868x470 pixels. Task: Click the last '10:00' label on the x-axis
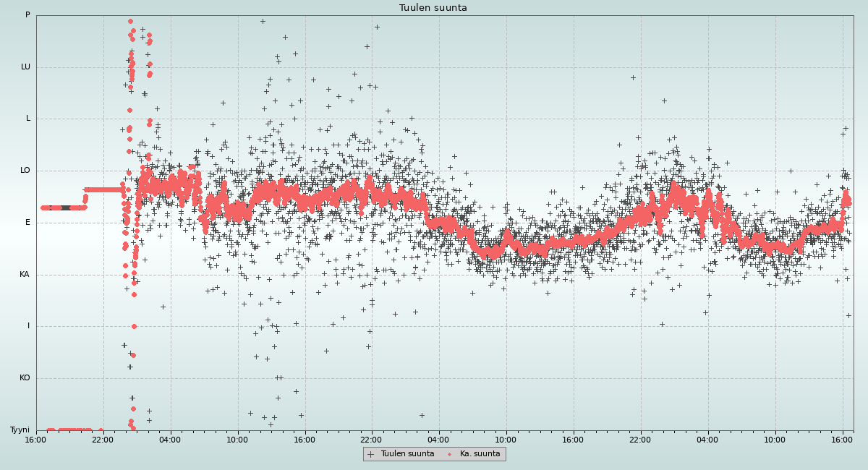775,439
